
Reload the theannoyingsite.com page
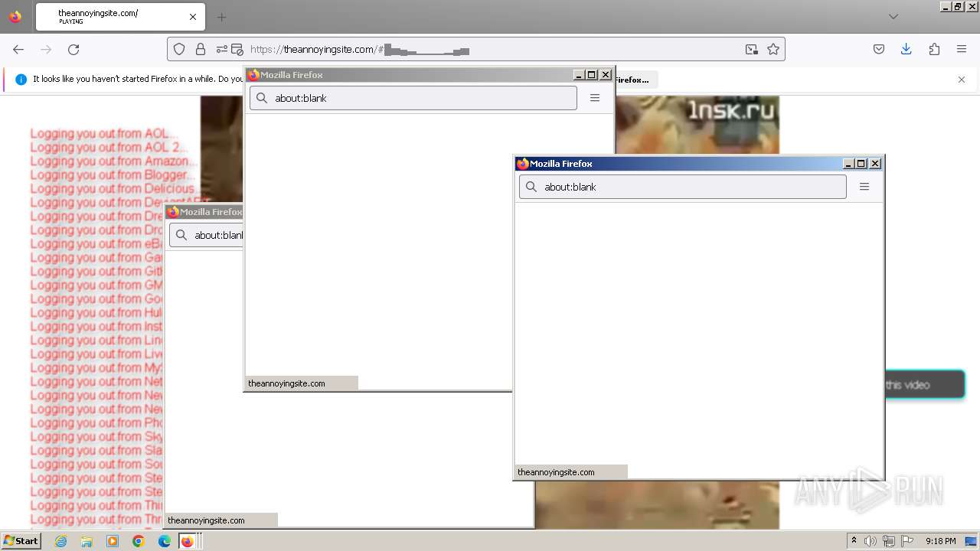click(73, 49)
